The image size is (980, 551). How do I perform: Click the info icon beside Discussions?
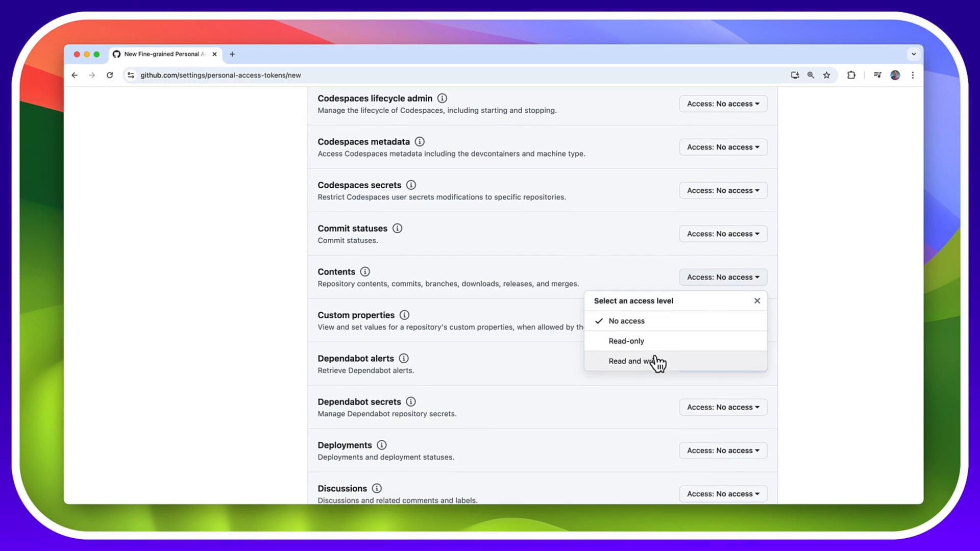tap(377, 489)
